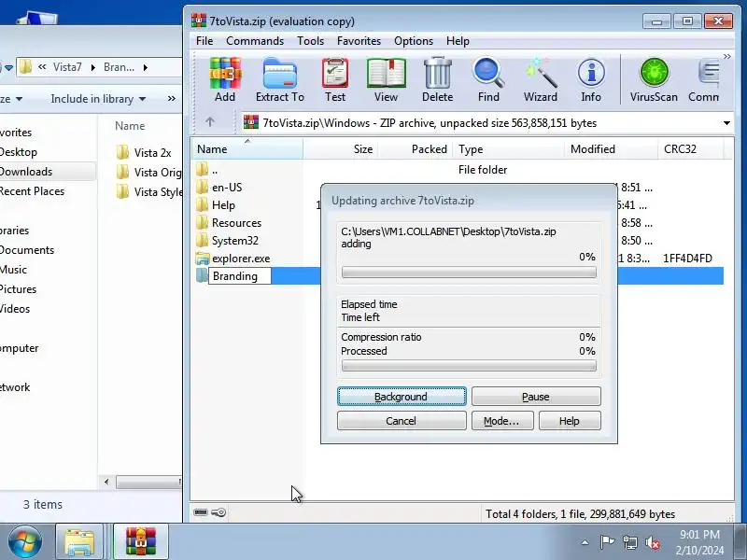Click the disk drive status bar icon
747x560 pixels.
(201, 512)
